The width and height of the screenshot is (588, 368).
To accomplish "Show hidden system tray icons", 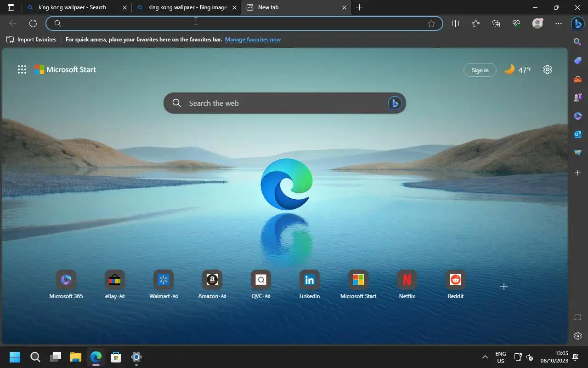I will pos(485,357).
